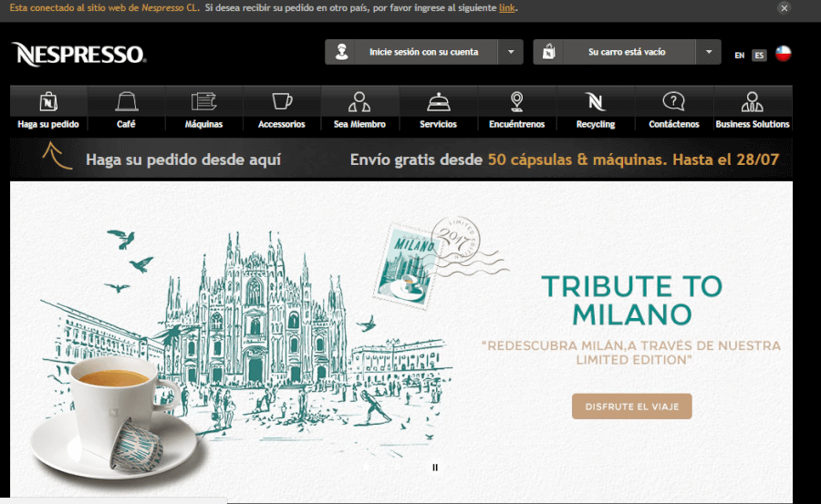The width and height of the screenshot is (821, 504).
Task: Click Inicie sesión con su cuenta
Action: click(x=423, y=52)
